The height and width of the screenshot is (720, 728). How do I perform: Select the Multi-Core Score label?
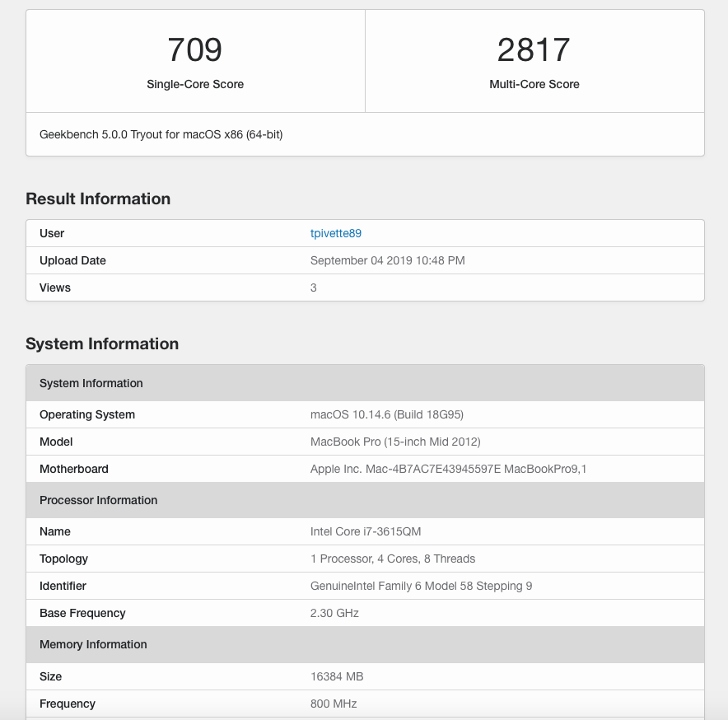[534, 84]
